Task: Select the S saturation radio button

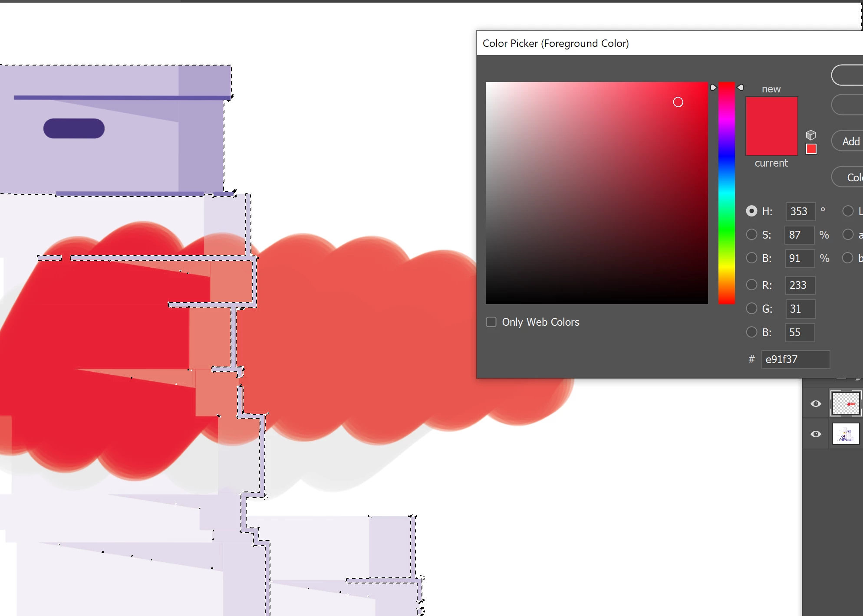Action: point(751,235)
